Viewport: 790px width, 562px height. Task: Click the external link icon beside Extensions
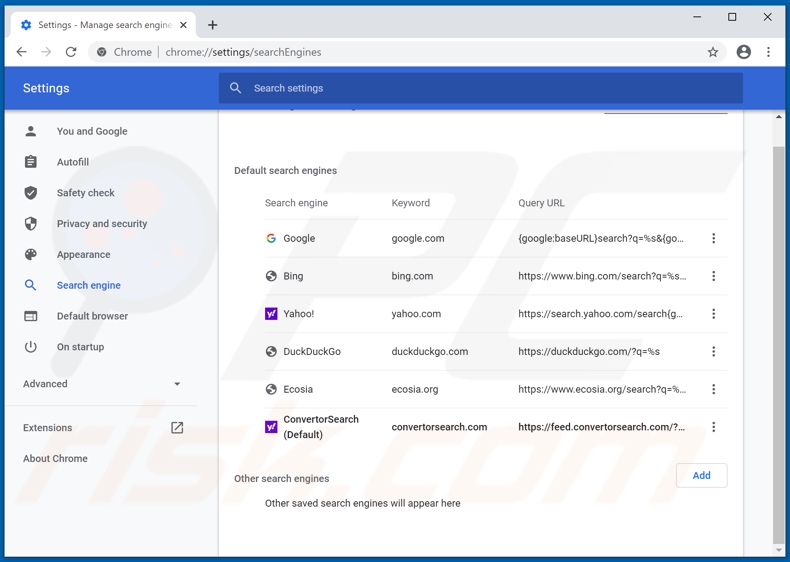(x=177, y=427)
